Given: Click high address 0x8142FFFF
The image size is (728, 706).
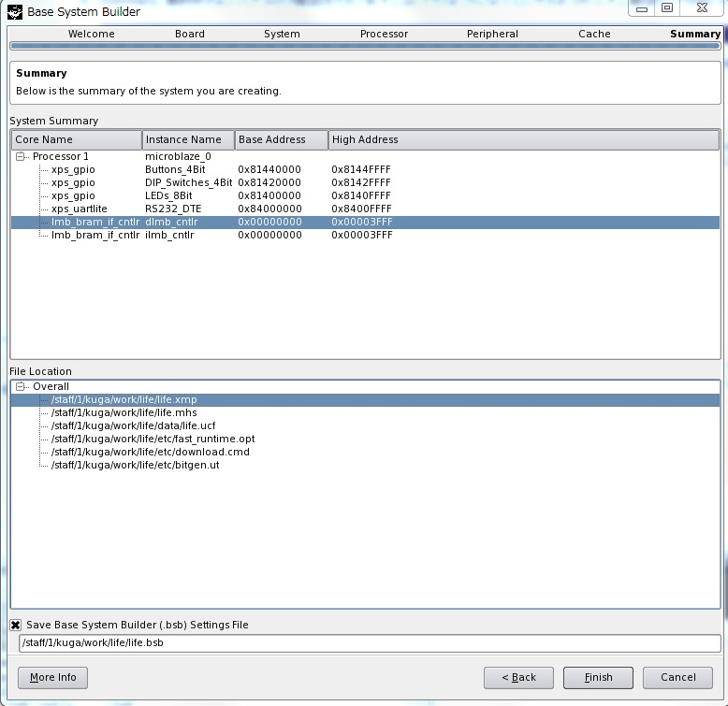Looking at the screenshot, I should (x=361, y=182).
